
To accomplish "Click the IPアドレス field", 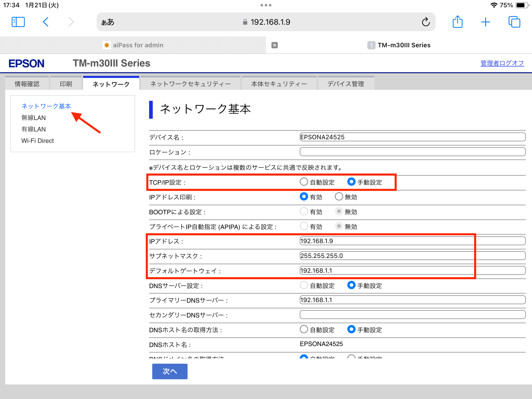I will coord(413,241).
